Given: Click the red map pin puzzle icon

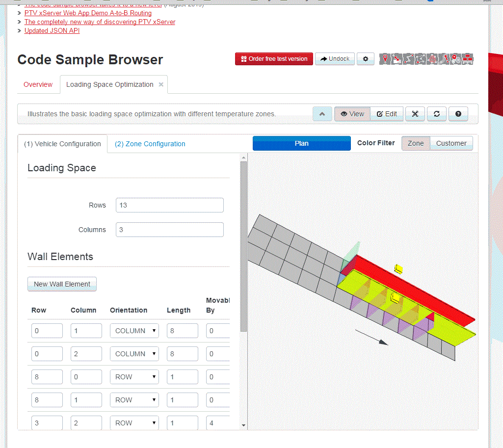Looking at the screenshot, I should tap(386, 59).
